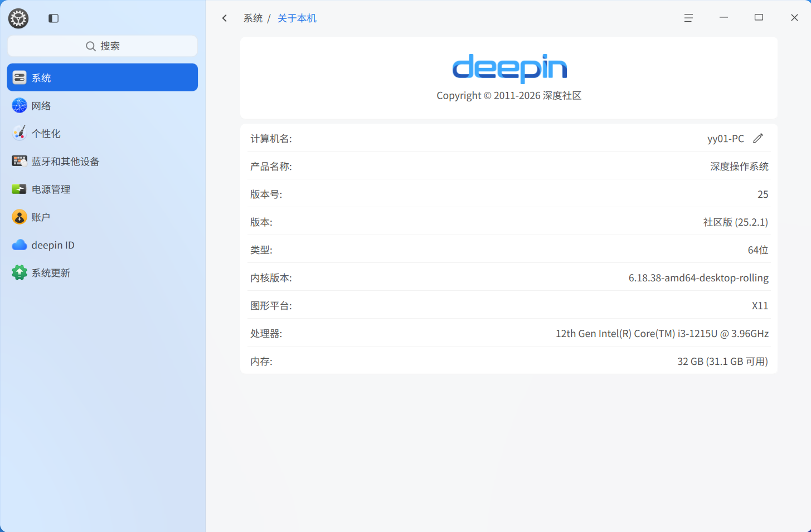The height and width of the screenshot is (532, 811).
Task: Click the 蓝牙和其他设备 keyboard icon
Action: pos(20,161)
